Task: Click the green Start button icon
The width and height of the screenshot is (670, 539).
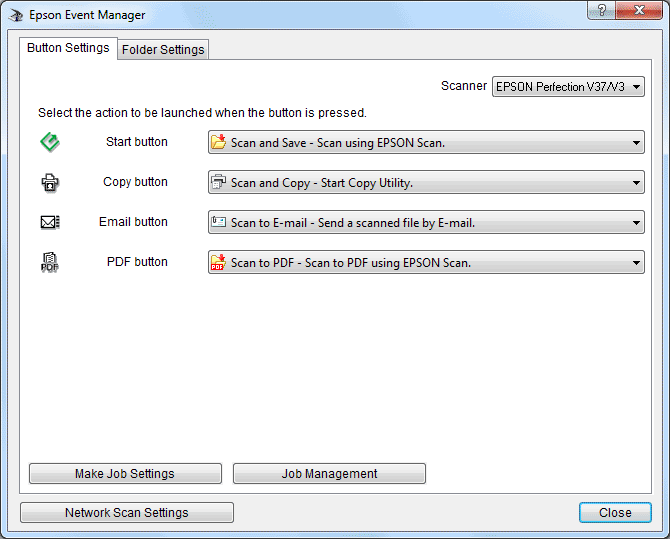Action: [49, 143]
